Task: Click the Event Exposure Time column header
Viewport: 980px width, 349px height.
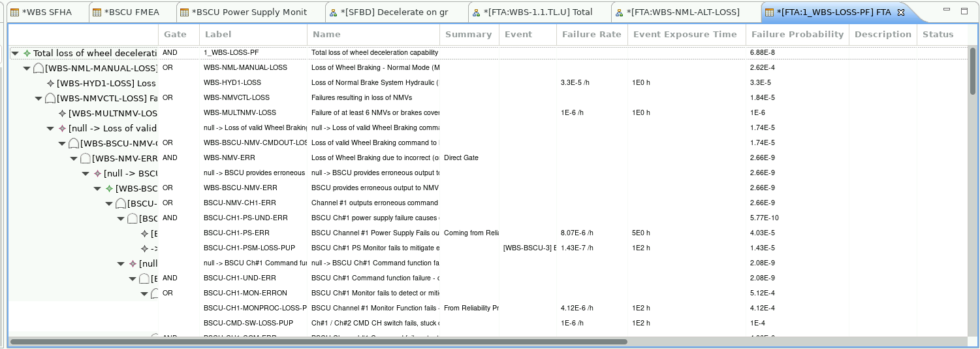Action: [x=687, y=35]
